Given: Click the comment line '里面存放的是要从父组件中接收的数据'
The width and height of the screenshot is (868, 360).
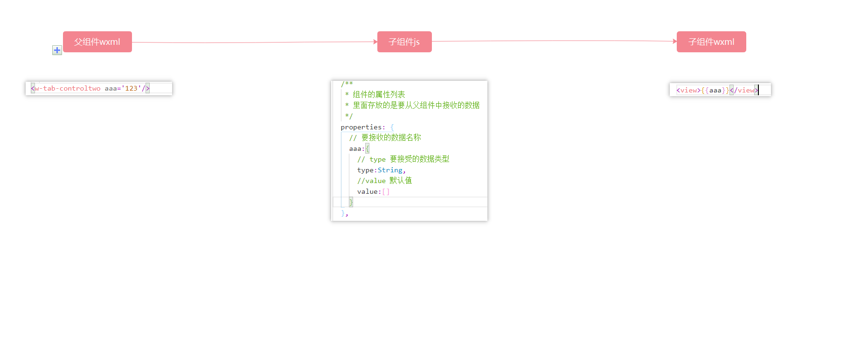Looking at the screenshot, I should coord(416,105).
